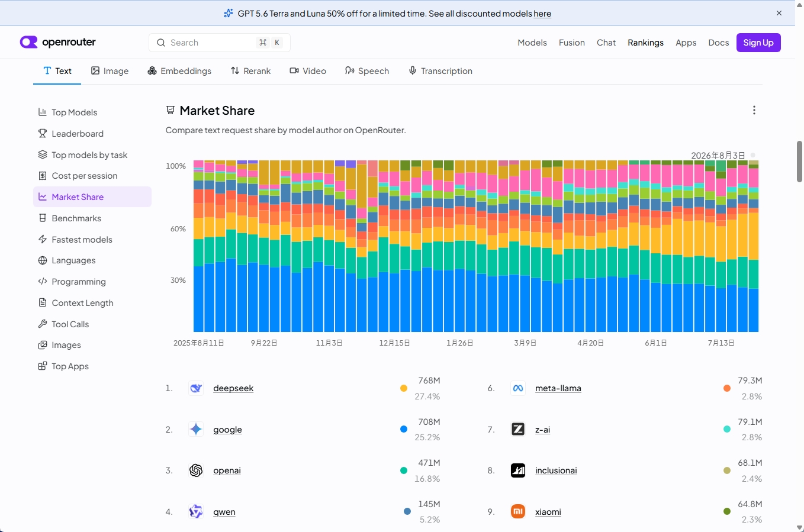Open the google author link
Viewport: 804px width, 532px height.
[x=228, y=430]
